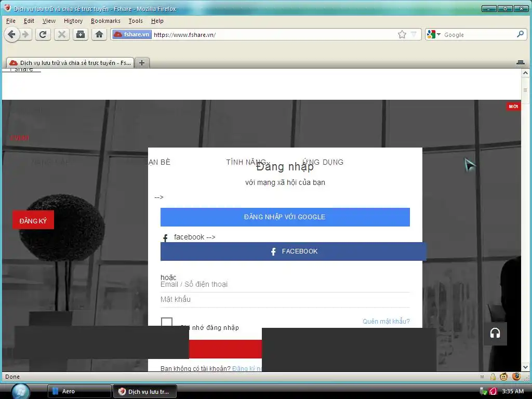Open the Windows Start orb
The image size is (532, 399).
point(21,391)
